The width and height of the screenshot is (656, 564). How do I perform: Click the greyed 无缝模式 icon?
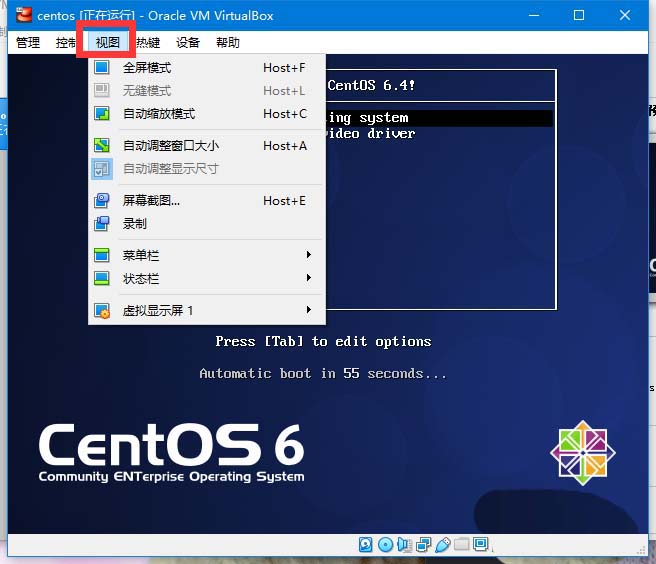(x=102, y=90)
